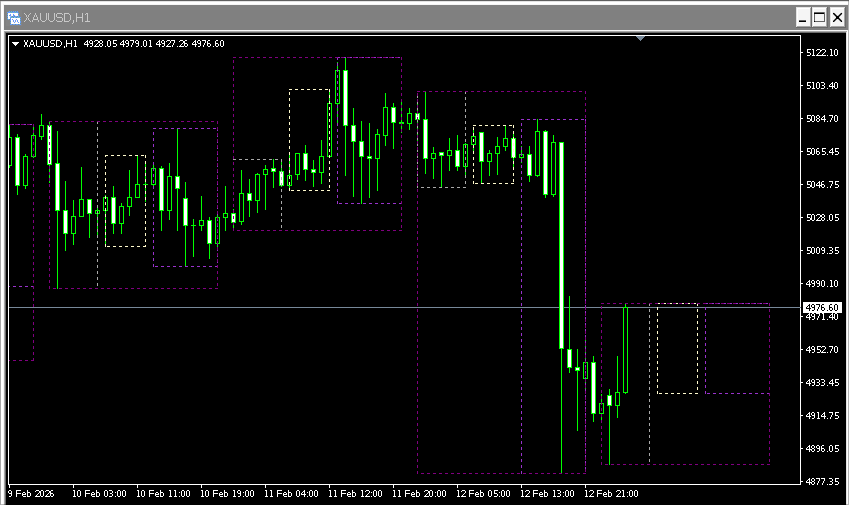
Task: Click the XAUUSD,H1 title bar text
Action: [x=57, y=18]
